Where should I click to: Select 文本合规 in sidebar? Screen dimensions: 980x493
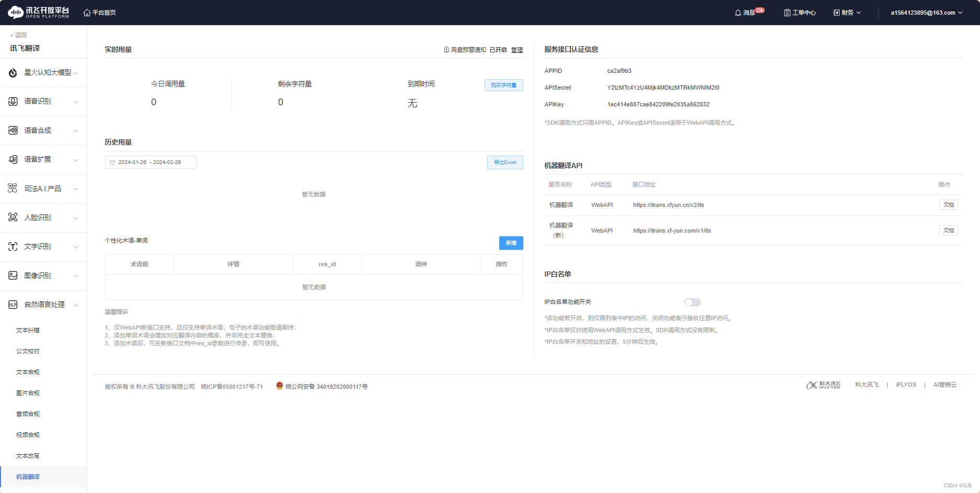click(x=28, y=373)
